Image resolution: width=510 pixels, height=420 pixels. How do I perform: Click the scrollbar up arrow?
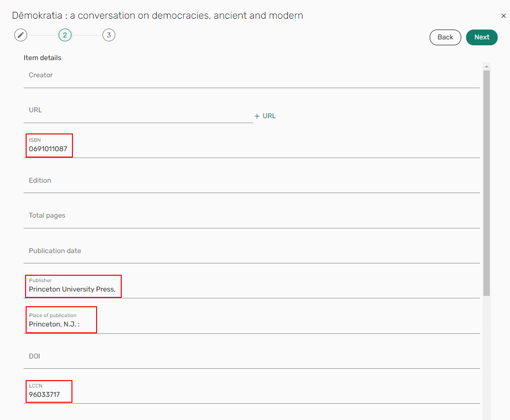click(x=486, y=66)
